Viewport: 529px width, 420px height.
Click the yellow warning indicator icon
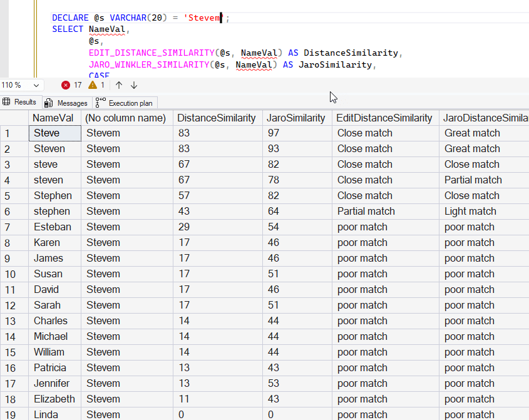click(93, 85)
